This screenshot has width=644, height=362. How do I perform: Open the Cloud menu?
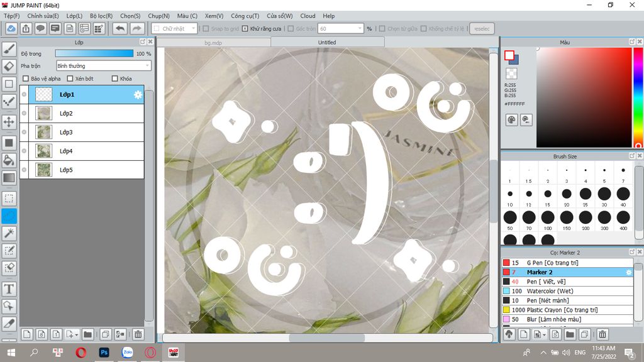point(308,16)
